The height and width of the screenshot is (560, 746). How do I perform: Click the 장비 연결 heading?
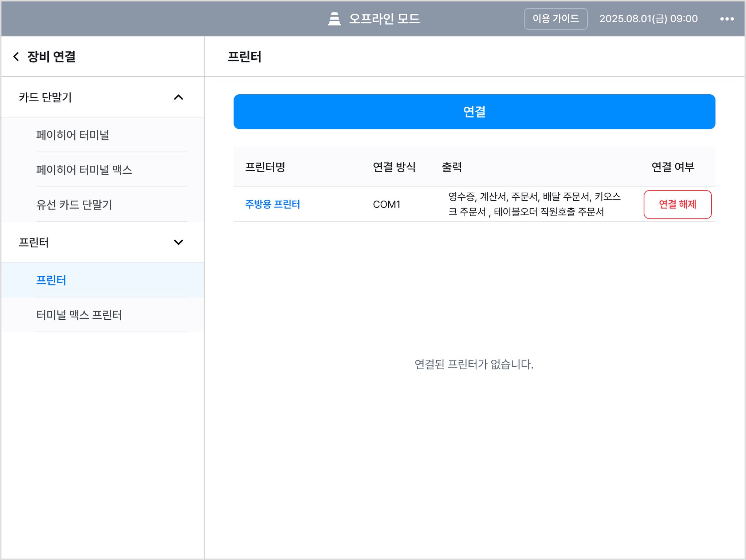click(51, 56)
